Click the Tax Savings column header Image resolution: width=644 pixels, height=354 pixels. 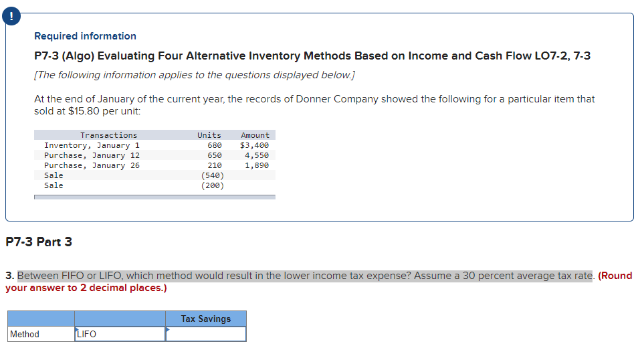pos(206,319)
